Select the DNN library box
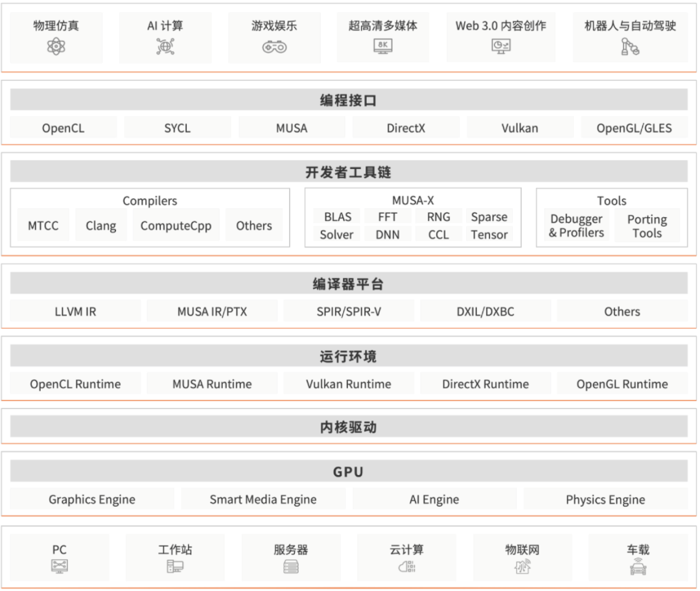The width and height of the screenshot is (700, 591). point(388,234)
